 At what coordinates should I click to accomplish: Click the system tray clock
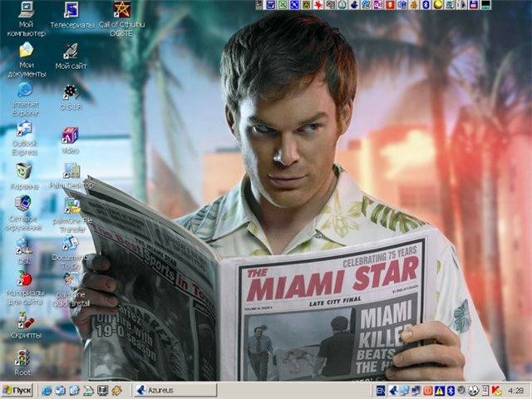(515, 390)
